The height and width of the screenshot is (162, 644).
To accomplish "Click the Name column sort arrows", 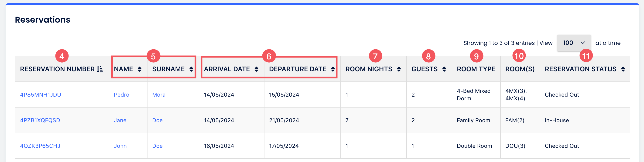I will pos(140,69).
